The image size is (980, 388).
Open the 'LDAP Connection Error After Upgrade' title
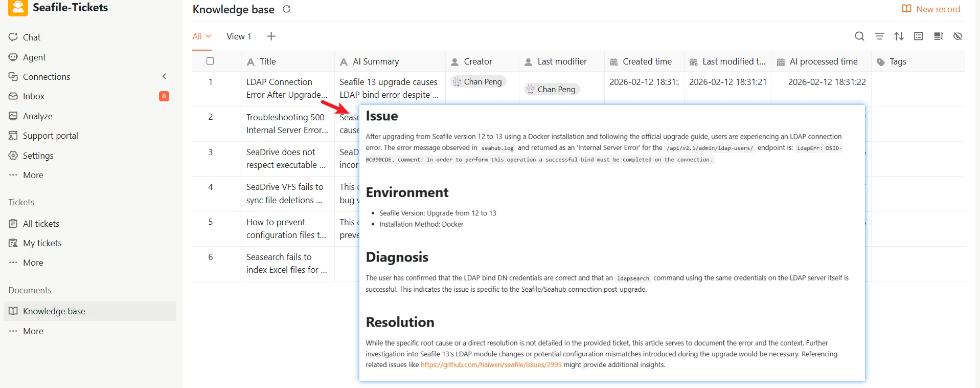coord(287,88)
